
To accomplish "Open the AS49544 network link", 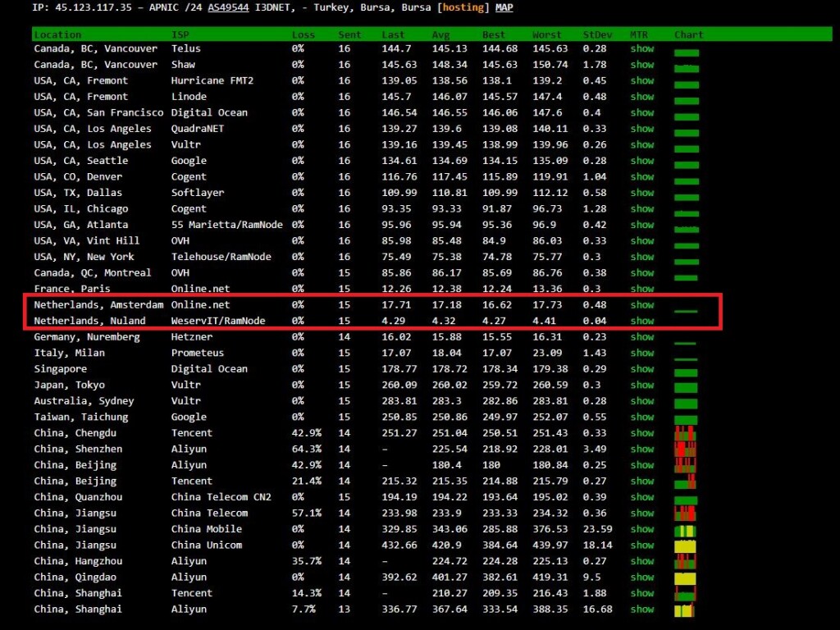I will (x=228, y=7).
